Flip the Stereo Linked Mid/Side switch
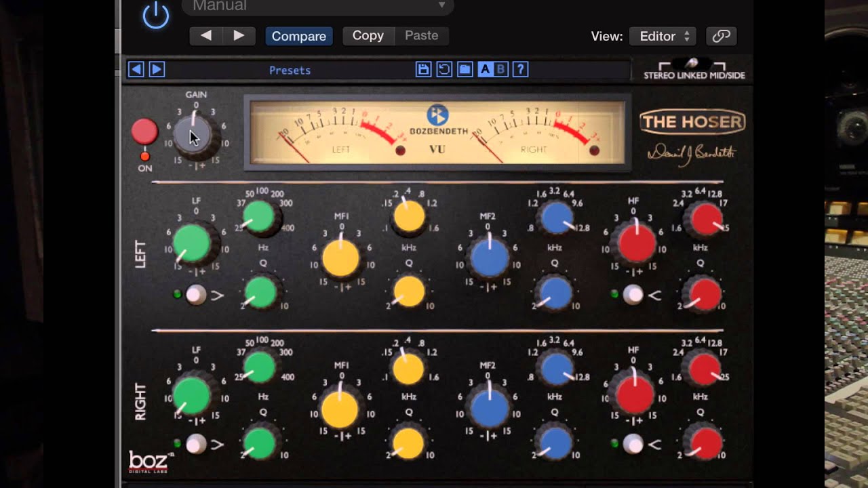 693,64
